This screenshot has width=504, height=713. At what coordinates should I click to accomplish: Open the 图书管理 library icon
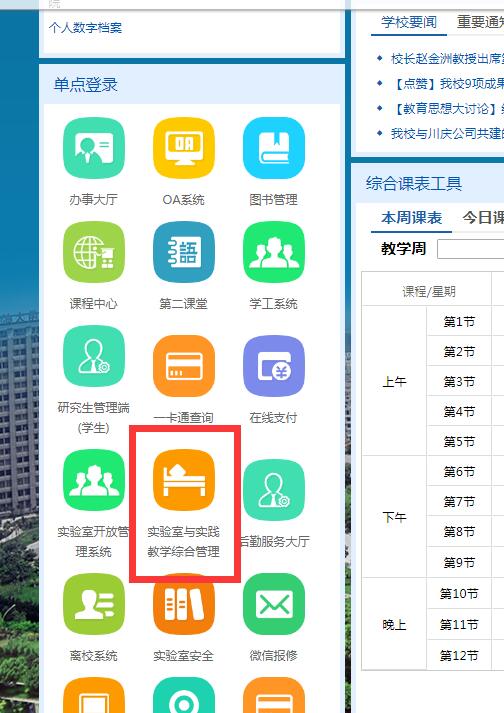coord(274,148)
